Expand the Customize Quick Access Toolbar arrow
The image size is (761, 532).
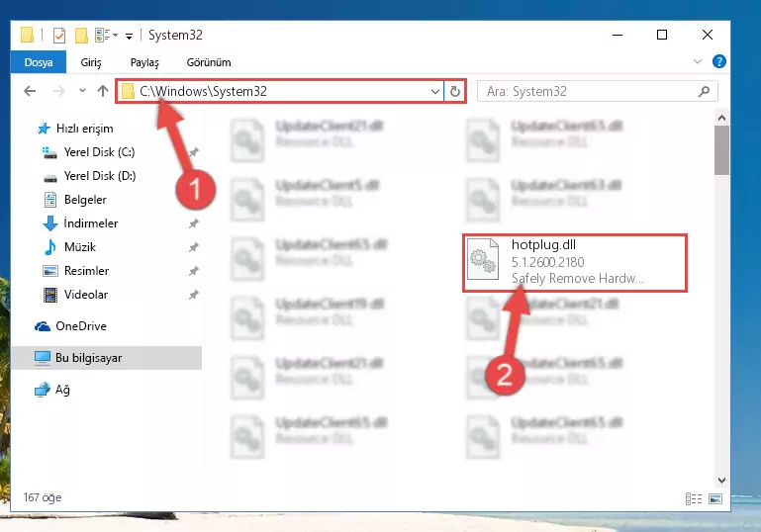(x=129, y=36)
